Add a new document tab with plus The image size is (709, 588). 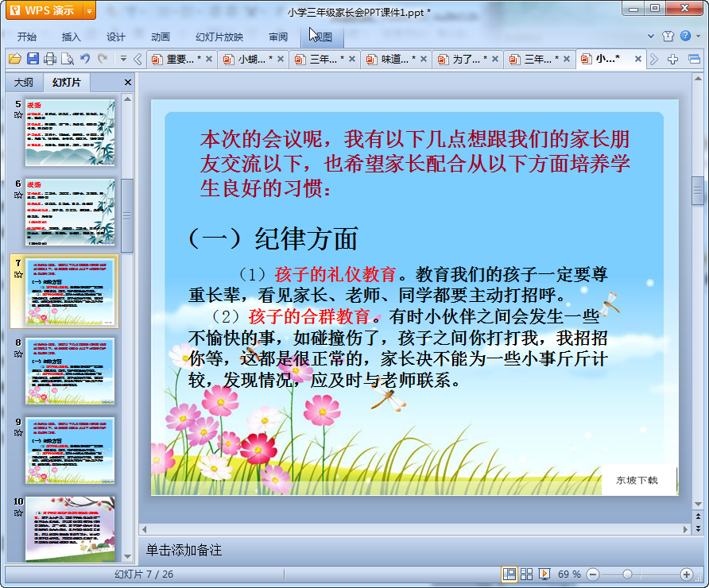[672, 60]
